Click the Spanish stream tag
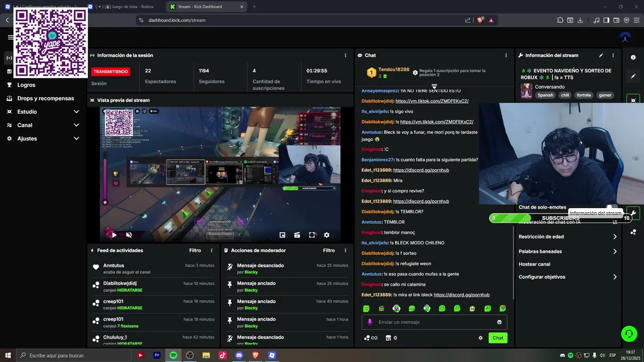Screen dimensions: 644x362 click(x=545, y=95)
